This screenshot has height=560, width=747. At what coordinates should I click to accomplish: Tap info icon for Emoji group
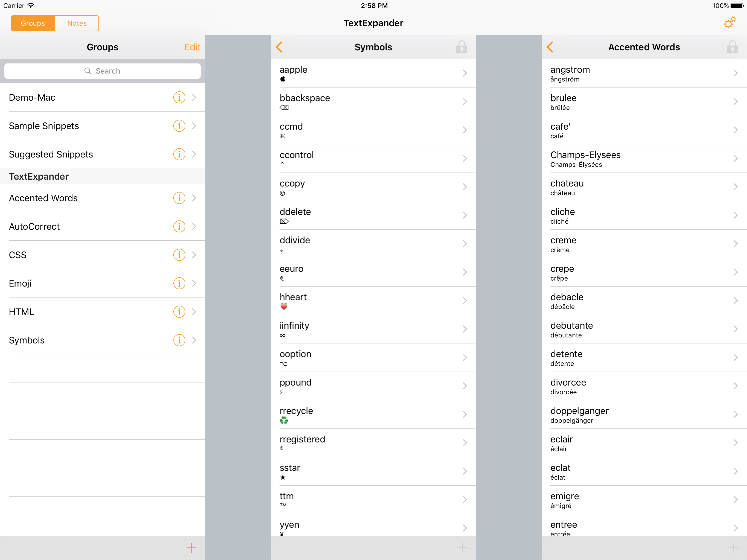pos(179,283)
